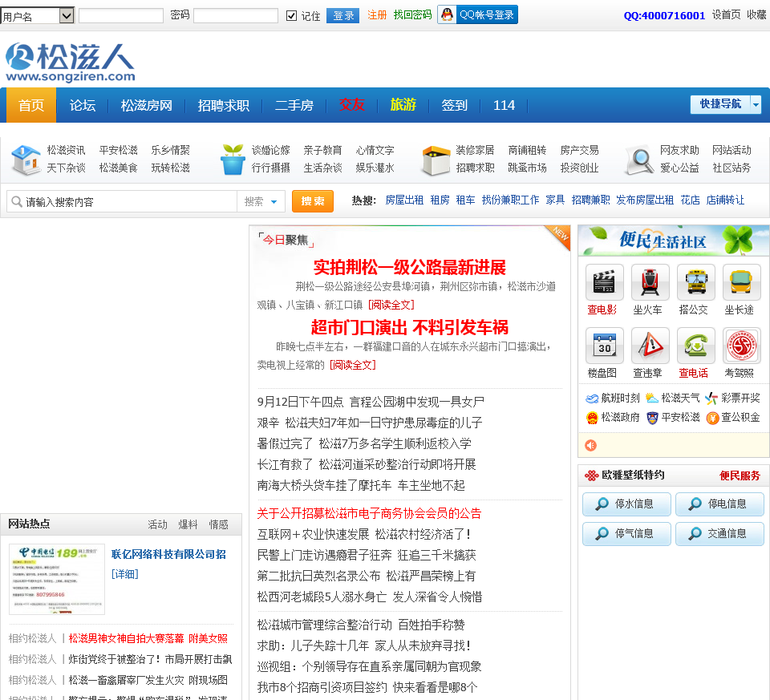Click the 找回密码 link
Screen dimensions: 770x700
pos(412,15)
